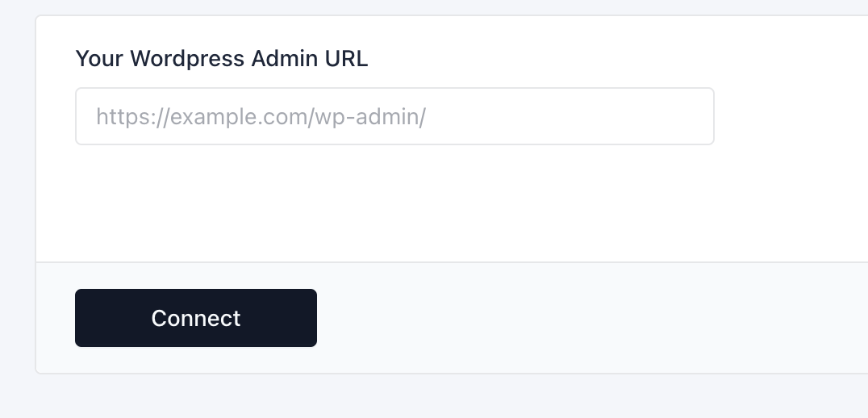
Task: Place cursor at start of URL field
Action: (x=90, y=116)
